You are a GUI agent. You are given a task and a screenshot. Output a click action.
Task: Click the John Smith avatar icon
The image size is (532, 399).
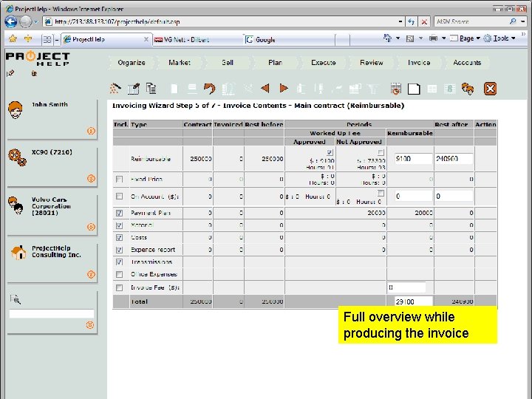point(16,109)
